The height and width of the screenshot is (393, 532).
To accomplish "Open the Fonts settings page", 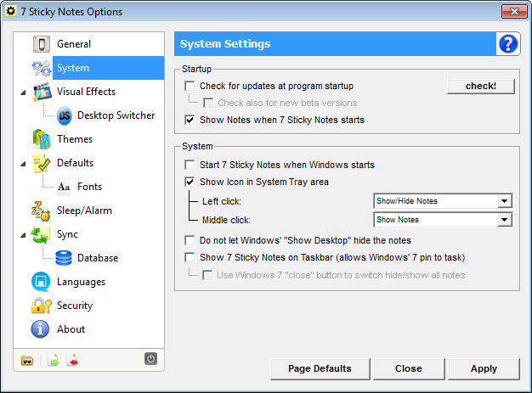I will coord(89,187).
